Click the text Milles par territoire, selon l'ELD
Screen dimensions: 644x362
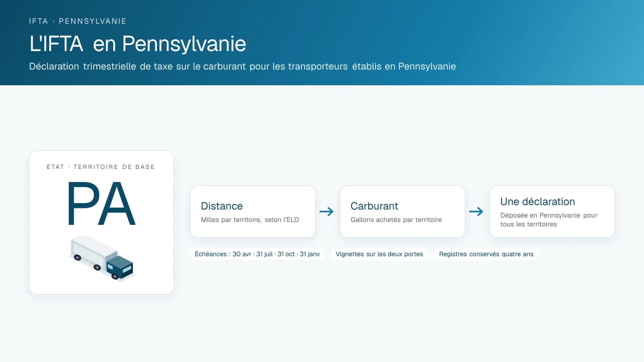tap(250, 220)
